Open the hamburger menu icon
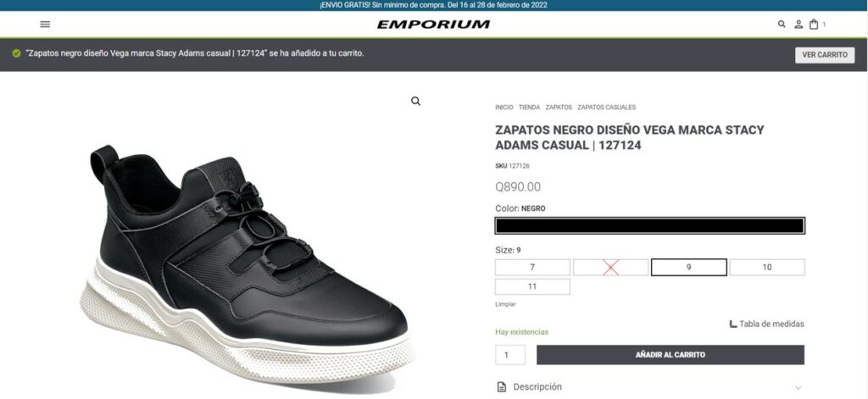This screenshot has width=868, height=399. point(46,25)
